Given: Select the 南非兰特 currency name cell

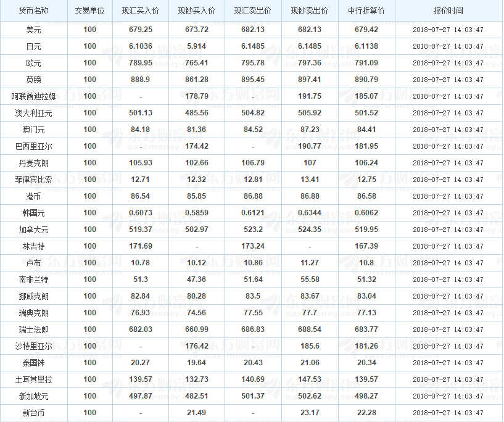Looking at the screenshot, I should click(34, 279).
